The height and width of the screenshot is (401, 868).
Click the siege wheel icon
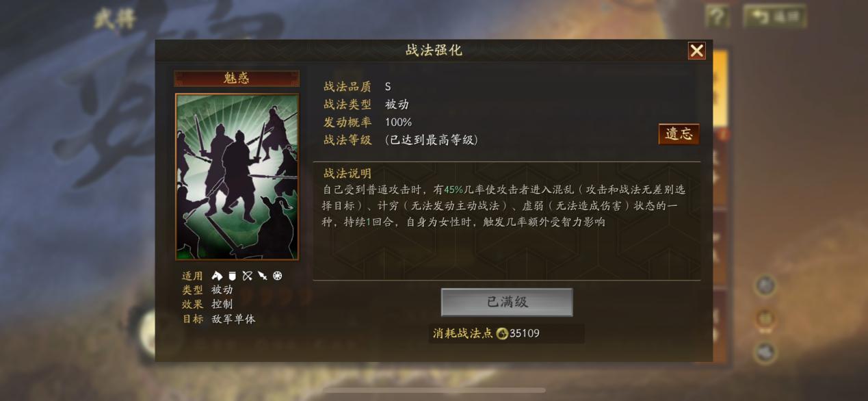coord(277,276)
